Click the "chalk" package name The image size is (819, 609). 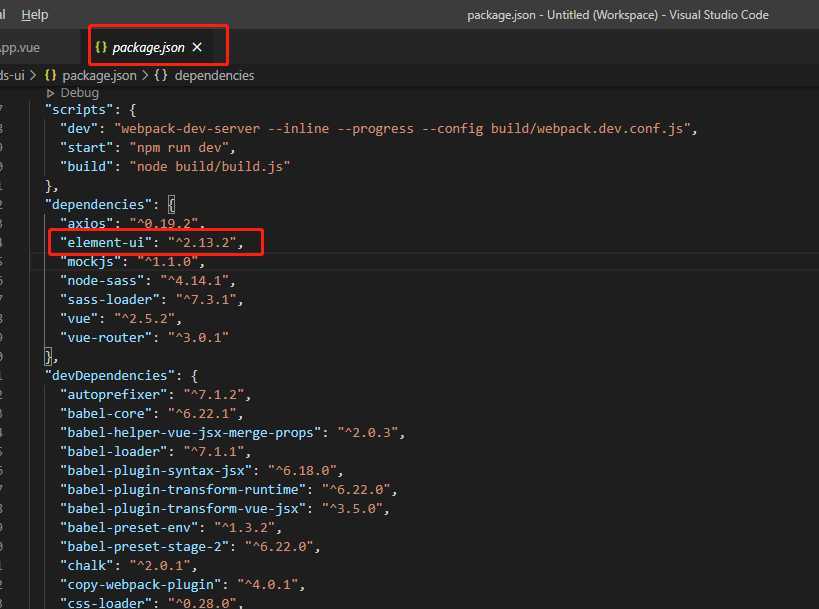pyautogui.click(x=87, y=566)
